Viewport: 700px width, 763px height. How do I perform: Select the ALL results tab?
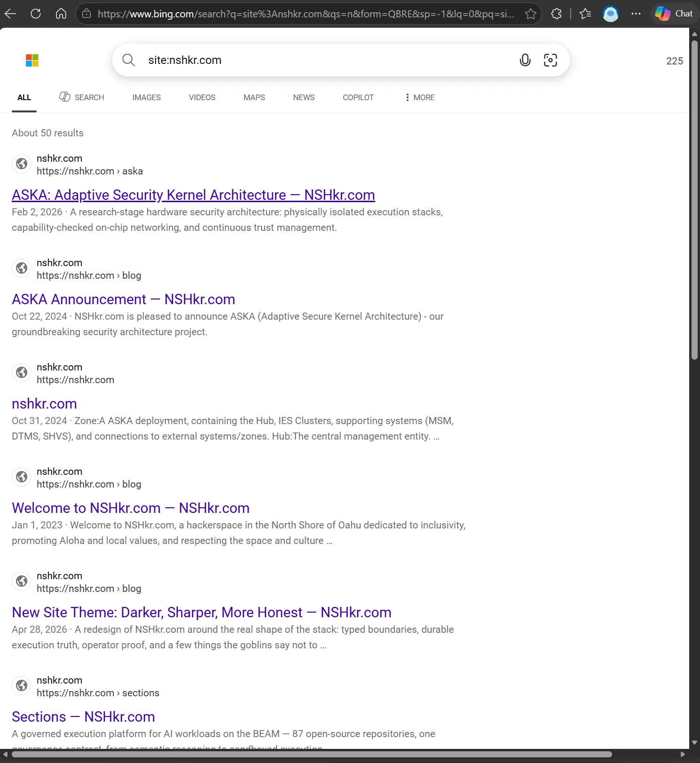pos(24,97)
